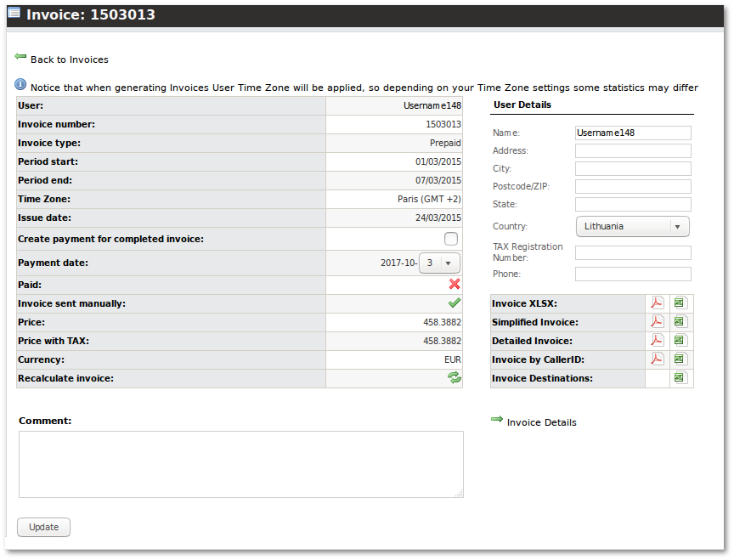Open Simplified Invoice PDF icon

pyautogui.click(x=657, y=322)
